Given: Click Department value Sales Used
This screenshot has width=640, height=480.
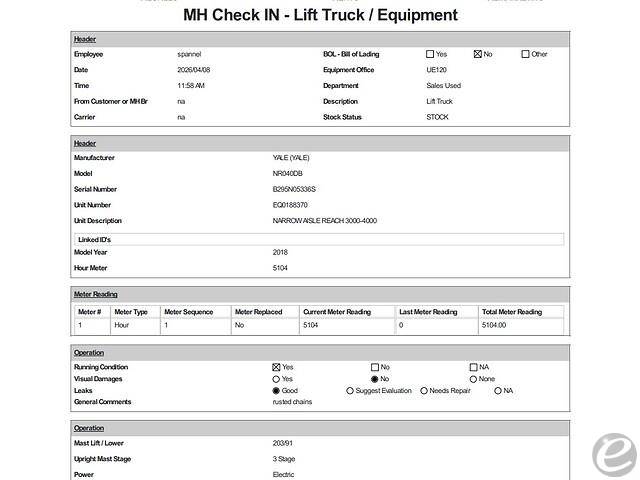Looking at the screenshot, I should [x=444, y=86].
